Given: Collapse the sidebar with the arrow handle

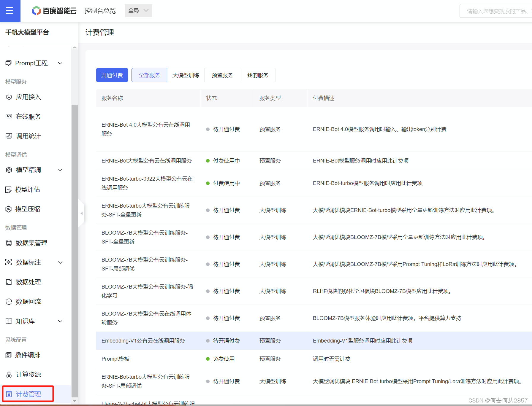Looking at the screenshot, I should pyautogui.click(x=81, y=213).
